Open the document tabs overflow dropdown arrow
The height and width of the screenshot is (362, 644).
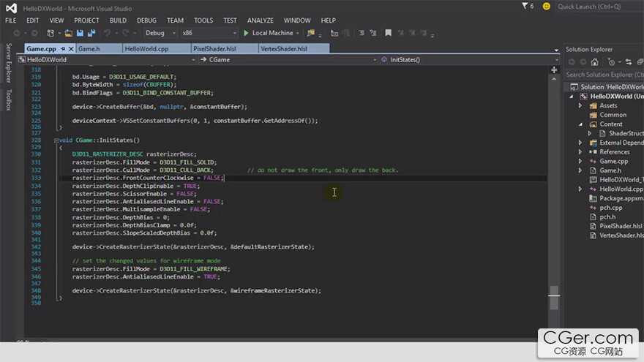pos(556,50)
